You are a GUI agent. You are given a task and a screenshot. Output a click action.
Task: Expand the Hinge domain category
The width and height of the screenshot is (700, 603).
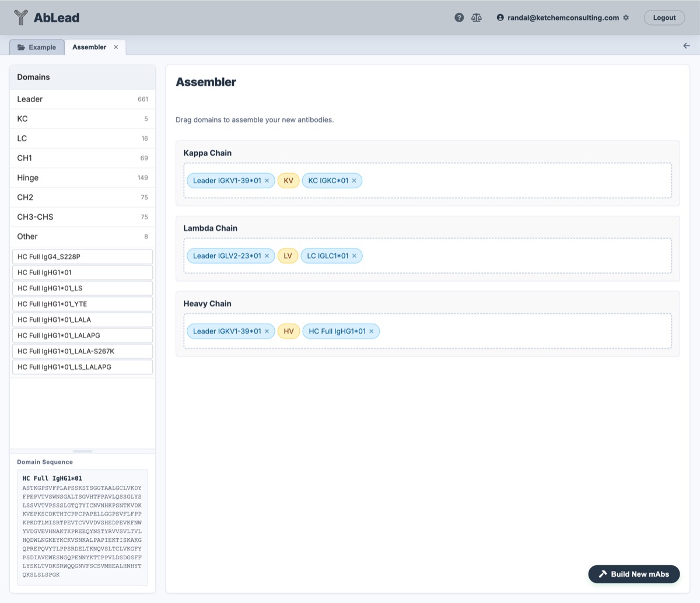click(82, 178)
